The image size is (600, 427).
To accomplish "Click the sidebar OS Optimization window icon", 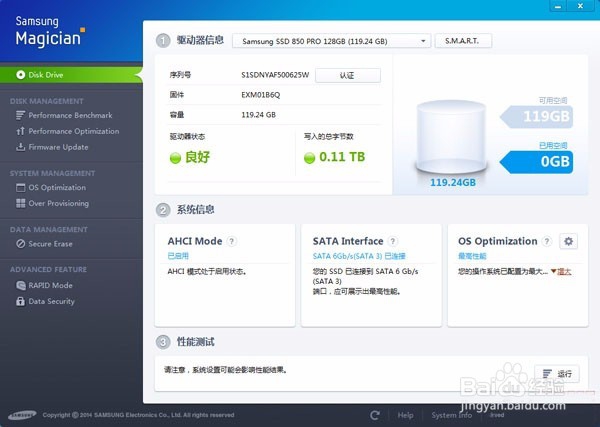I will [20, 187].
